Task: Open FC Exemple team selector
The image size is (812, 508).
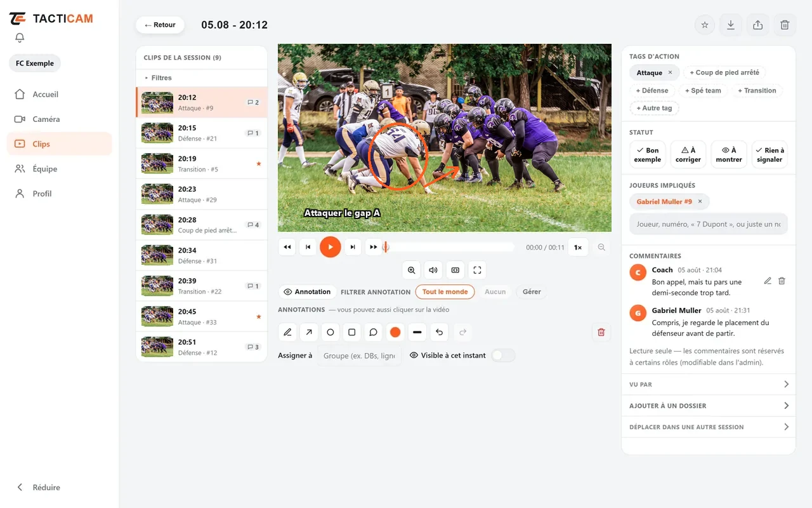Action: point(35,63)
